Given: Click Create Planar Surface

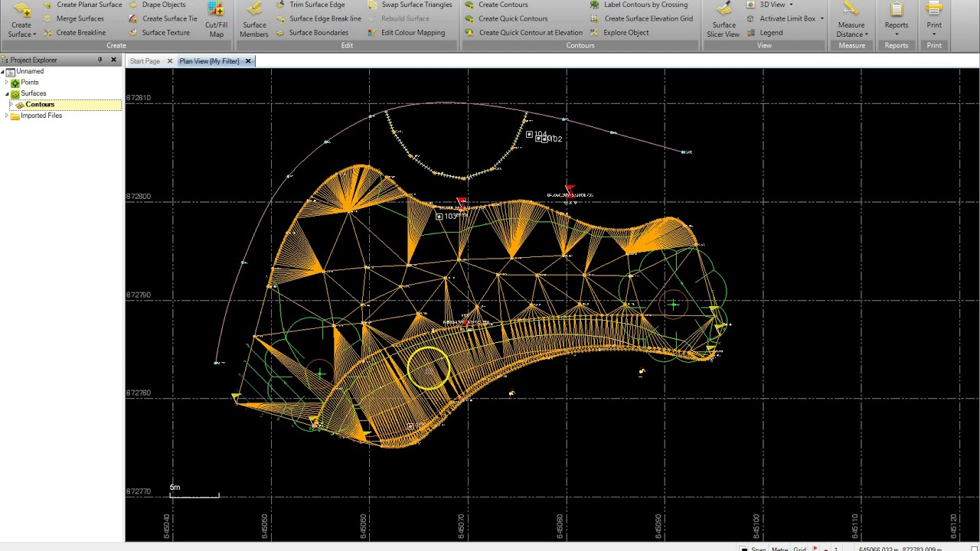Looking at the screenshot, I should [x=82, y=5].
